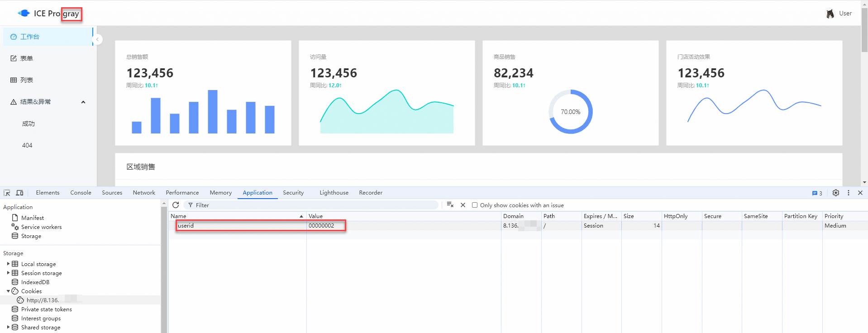This screenshot has height=333, width=868.
Task: Open the DevTools three-dot menu
Action: coord(849,193)
